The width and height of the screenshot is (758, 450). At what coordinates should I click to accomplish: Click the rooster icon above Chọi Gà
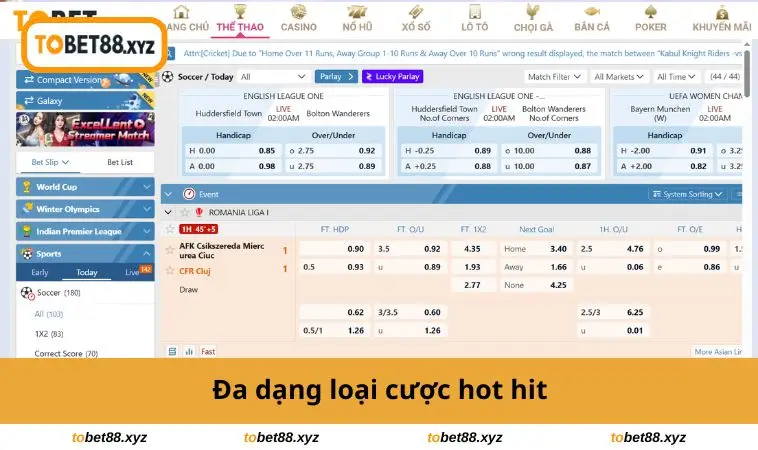pos(533,11)
